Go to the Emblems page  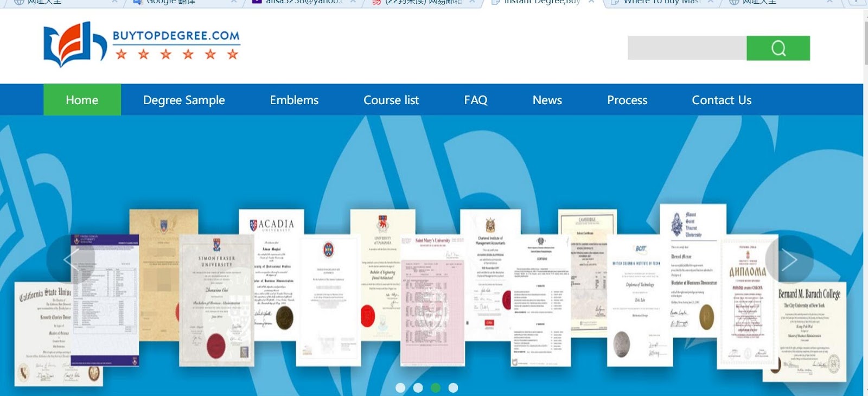coord(294,100)
